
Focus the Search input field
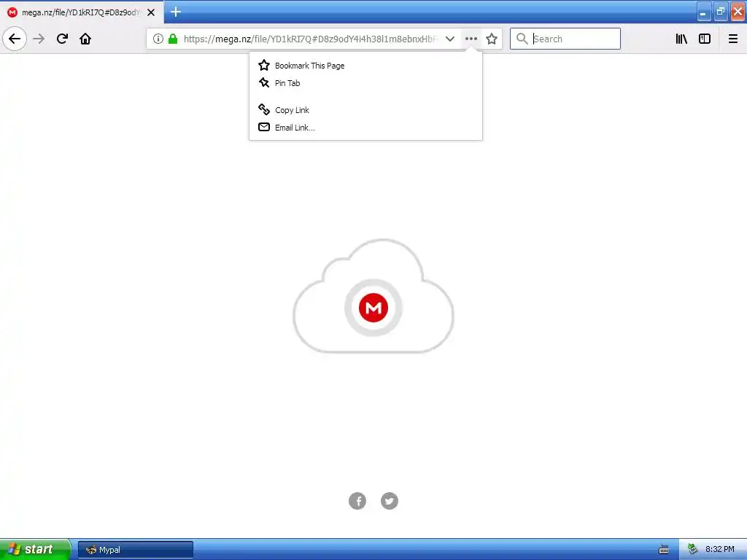tap(565, 39)
